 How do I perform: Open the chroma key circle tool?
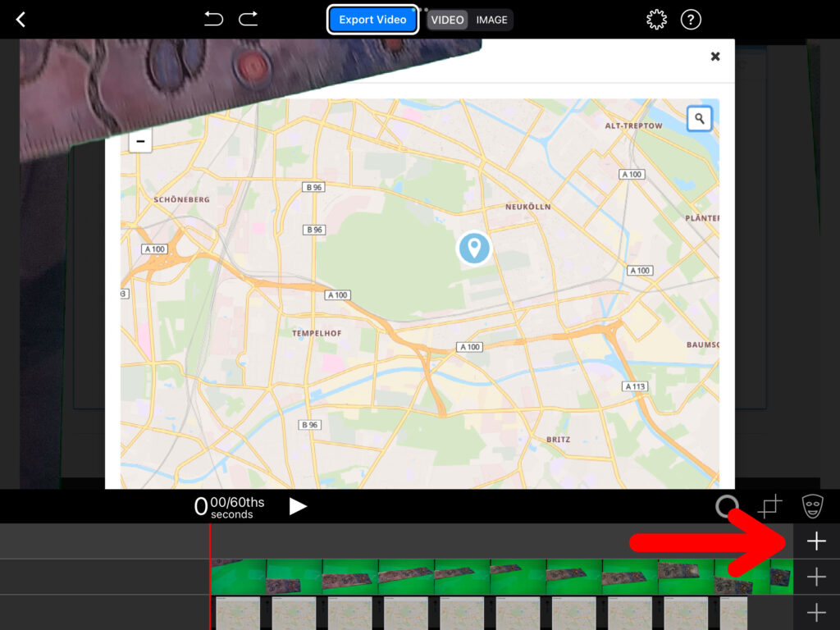(727, 507)
